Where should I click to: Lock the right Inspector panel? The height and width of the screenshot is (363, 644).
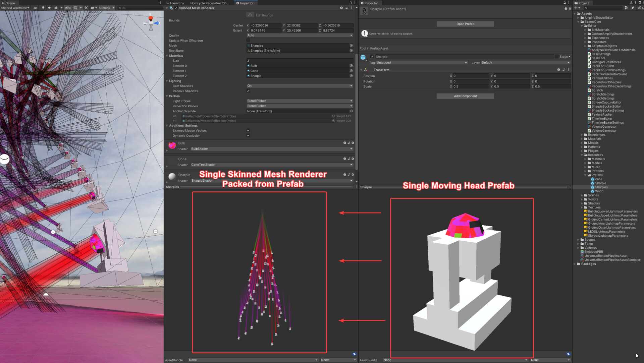(x=564, y=3)
